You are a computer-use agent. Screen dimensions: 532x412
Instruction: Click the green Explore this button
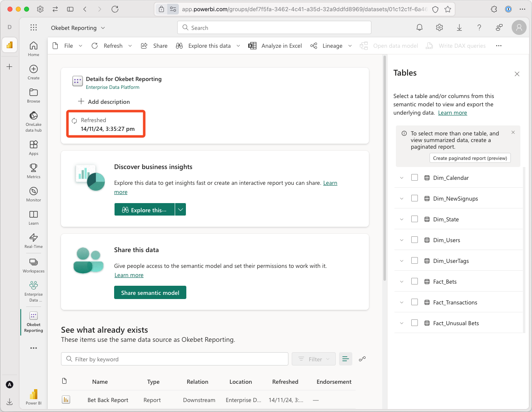(x=144, y=210)
